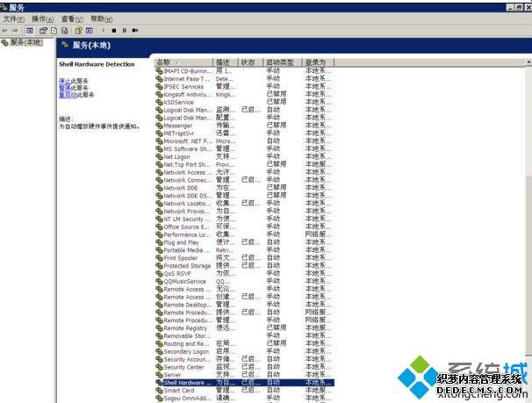Viewport: 532px width, 403px height.
Task: Click the window-pane icon beside the Help toolbar icon
Action: point(90,31)
